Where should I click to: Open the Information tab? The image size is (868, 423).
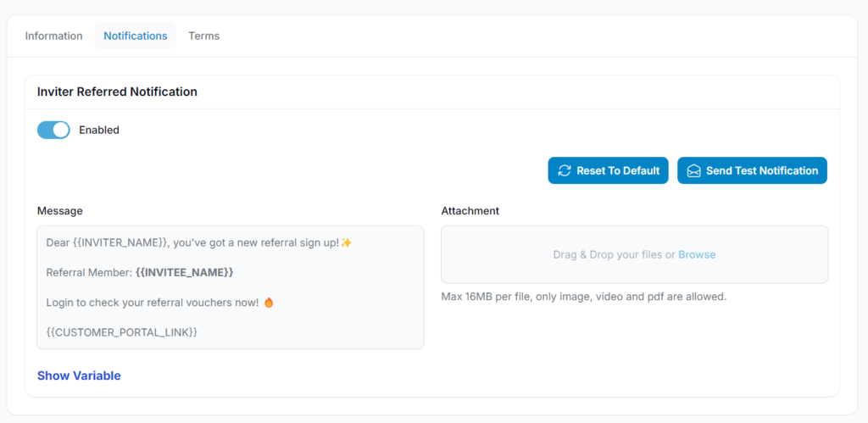[53, 36]
